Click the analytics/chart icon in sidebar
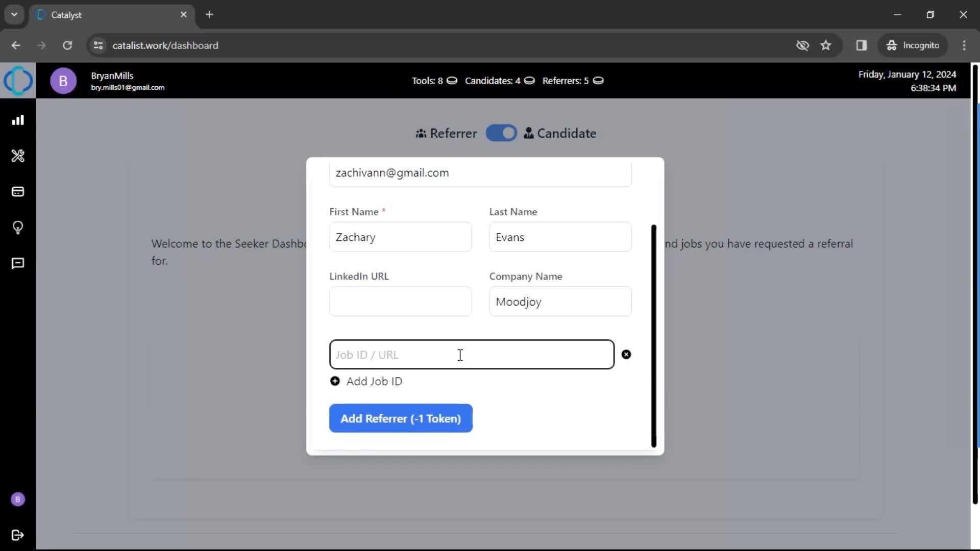 18,120
